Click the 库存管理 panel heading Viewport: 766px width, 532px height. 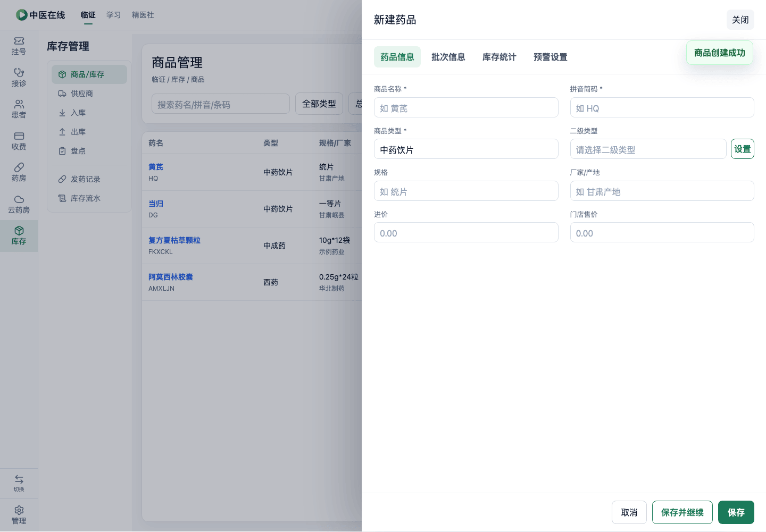coord(68,46)
